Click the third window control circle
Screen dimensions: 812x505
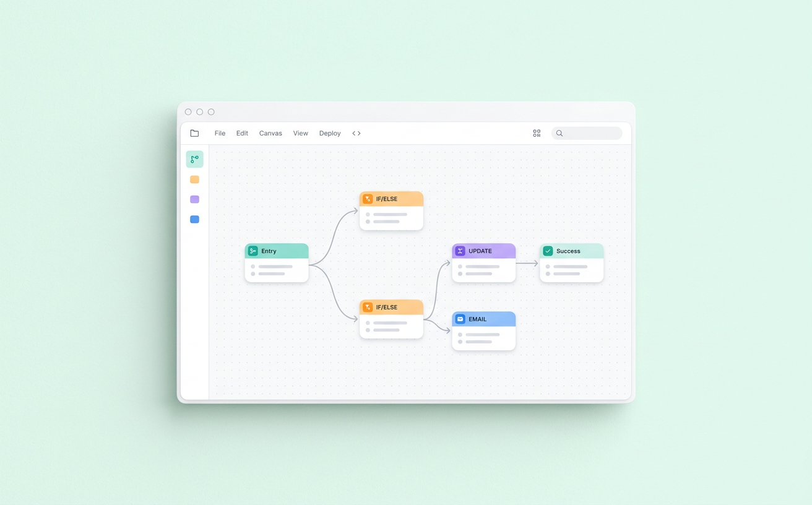tap(211, 112)
